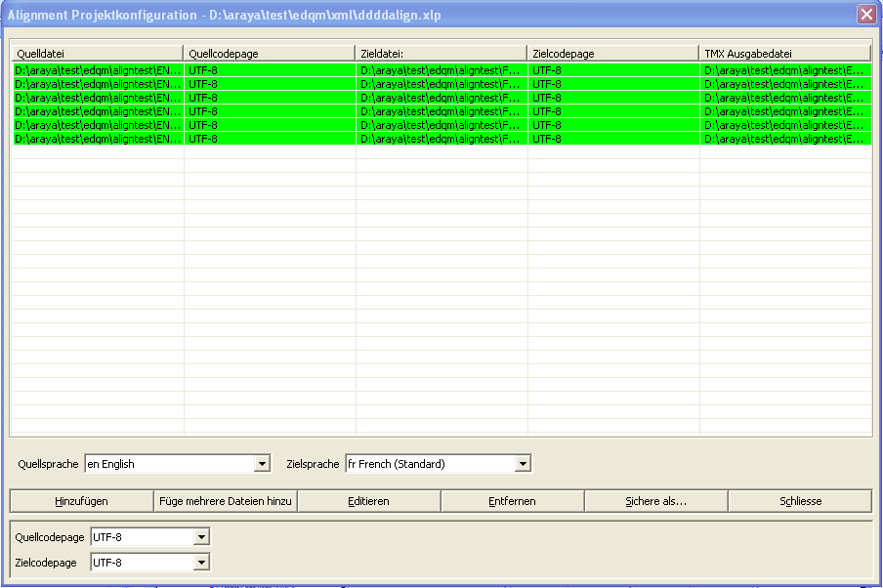Open Sichere als... save dialog
Screen dimensions: 883x588
pos(655,501)
